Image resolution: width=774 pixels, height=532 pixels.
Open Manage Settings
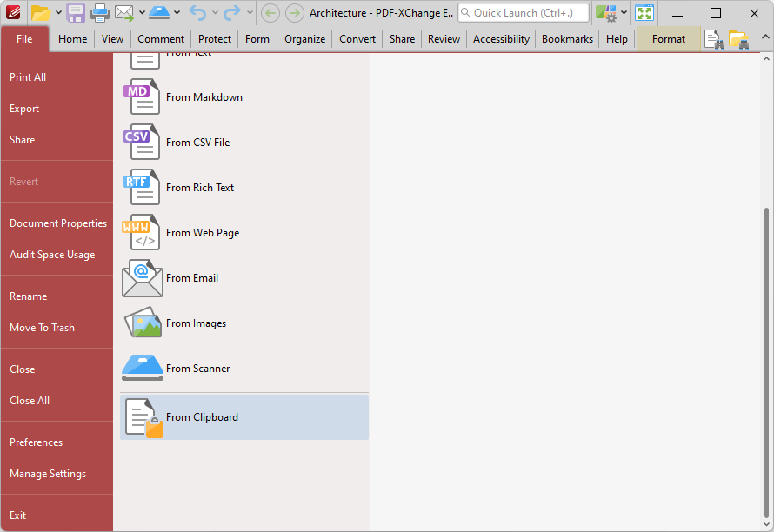tap(57, 474)
